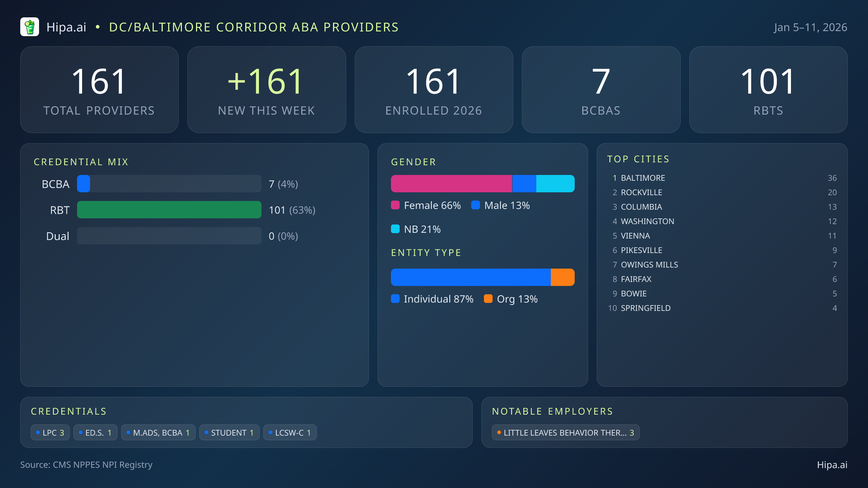Expand the ED.S. 1 chip
The width and height of the screenshot is (868, 488).
(x=95, y=432)
